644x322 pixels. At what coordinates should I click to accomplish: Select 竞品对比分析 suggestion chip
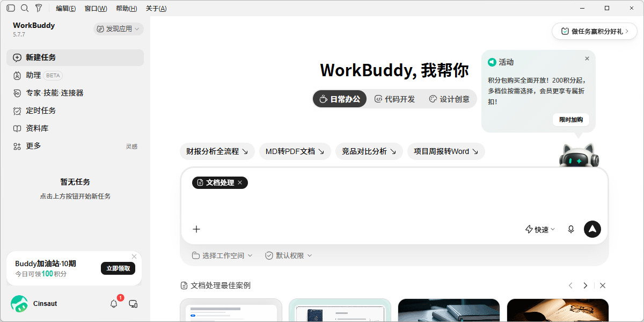[369, 151]
